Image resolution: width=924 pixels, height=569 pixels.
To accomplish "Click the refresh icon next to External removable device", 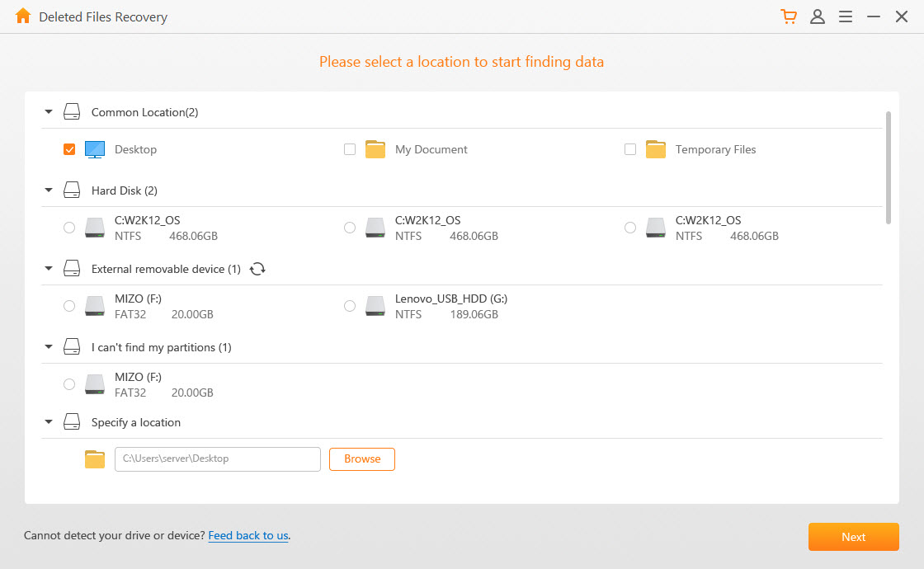I will pyautogui.click(x=257, y=268).
